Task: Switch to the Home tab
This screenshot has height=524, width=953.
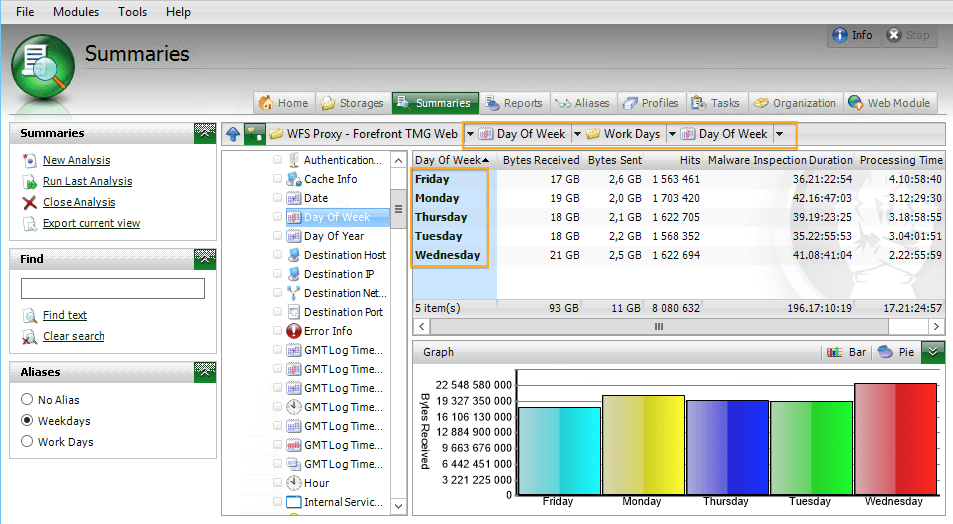Action: (x=284, y=103)
